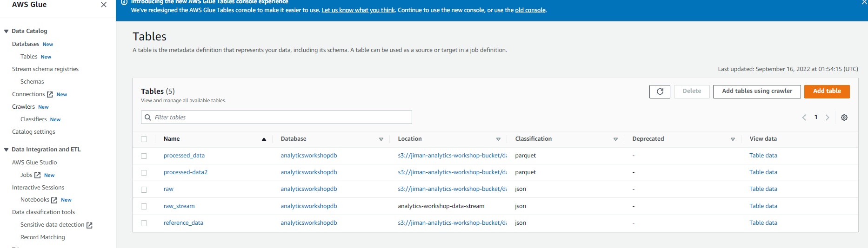Viewport: 868px width, 248px height.
Task: View Table data for raw
Action: point(763,189)
